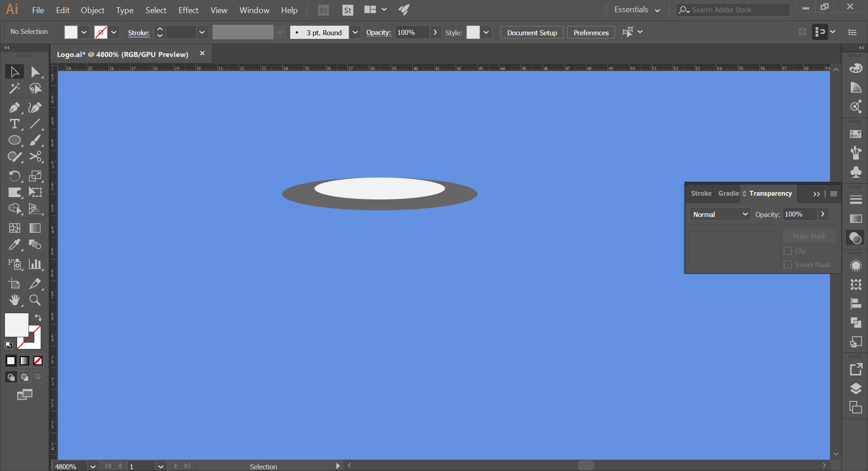Switch to Draw Behind mode
Screen dimensions: 868x471
[24, 377]
